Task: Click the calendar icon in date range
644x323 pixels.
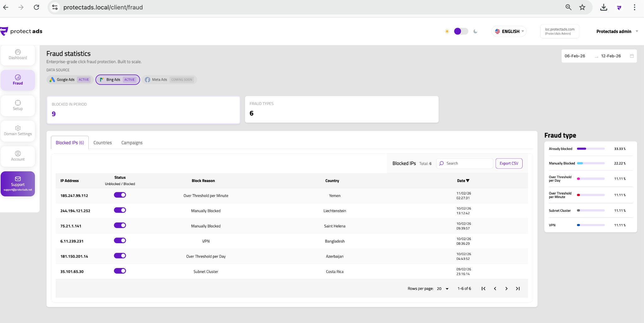Action: click(x=632, y=56)
